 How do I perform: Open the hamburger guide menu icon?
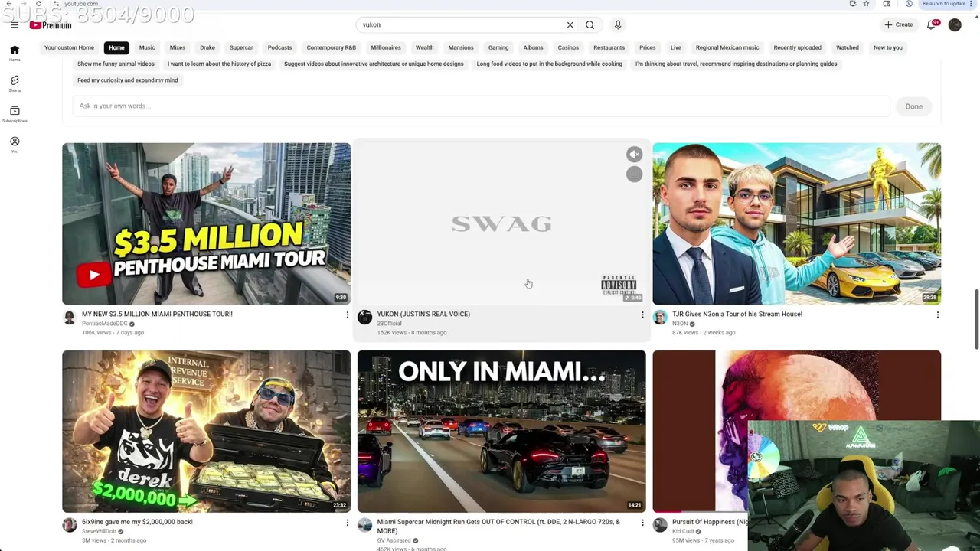click(x=15, y=25)
